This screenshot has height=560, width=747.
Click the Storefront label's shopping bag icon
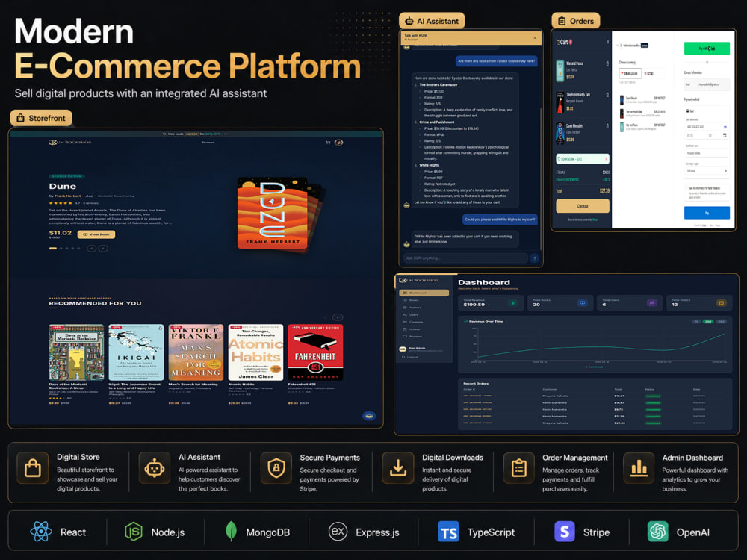(x=20, y=118)
